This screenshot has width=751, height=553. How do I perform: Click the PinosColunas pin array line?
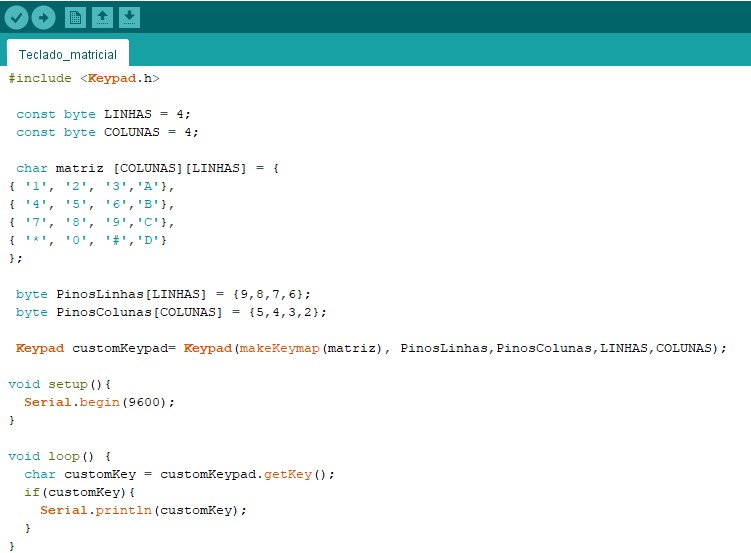pyautogui.click(x=171, y=312)
